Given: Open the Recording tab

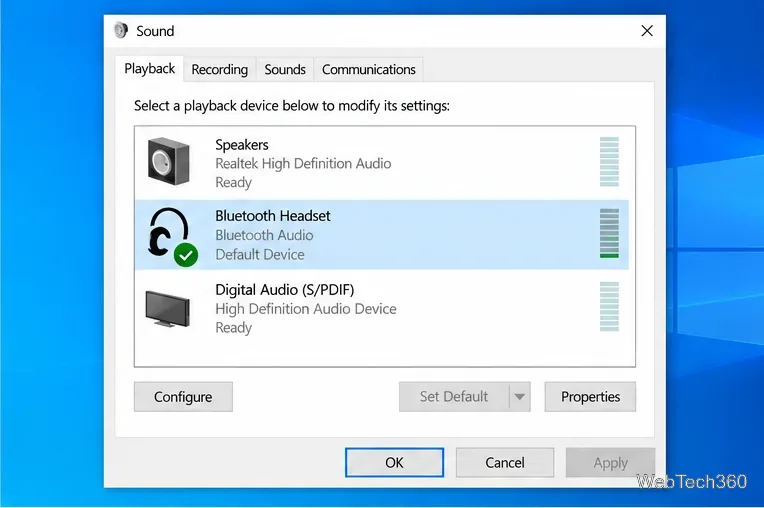Looking at the screenshot, I should (x=220, y=70).
